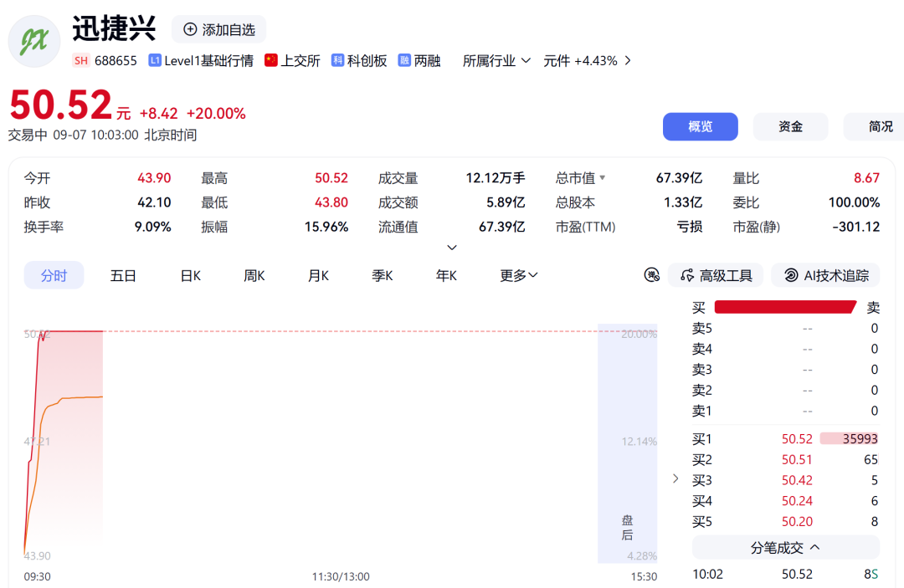
Task: Click the plus icon in 添加自选
Action: coord(190,29)
